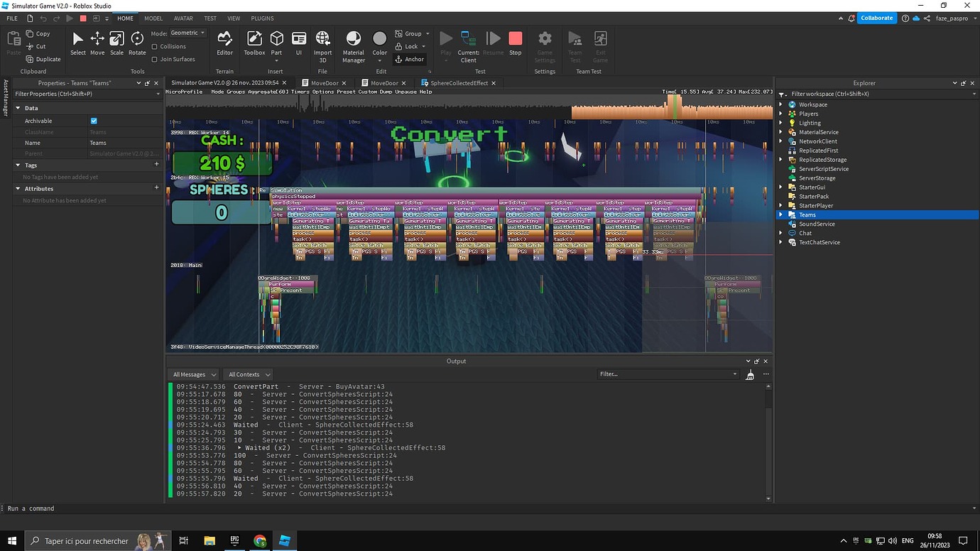The image size is (980, 551).
Task: Open the Terrain Editor
Action: tap(224, 43)
